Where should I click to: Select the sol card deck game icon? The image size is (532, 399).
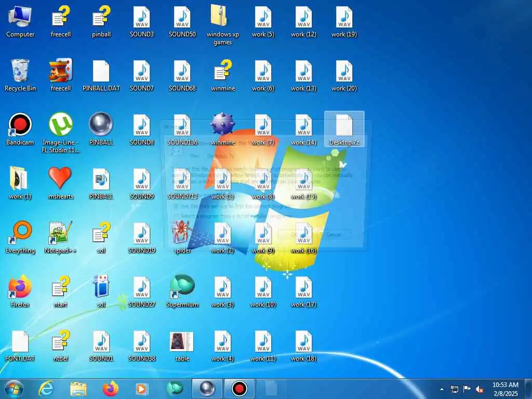(x=101, y=291)
